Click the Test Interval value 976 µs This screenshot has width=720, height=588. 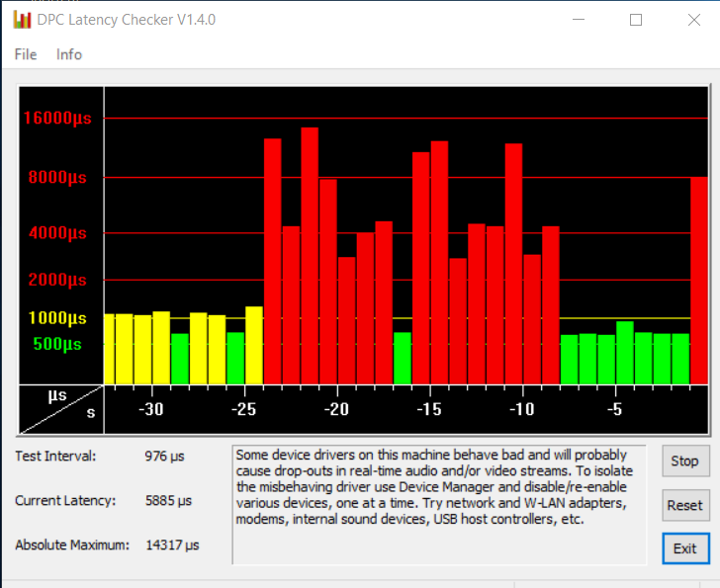[x=164, y=457]
